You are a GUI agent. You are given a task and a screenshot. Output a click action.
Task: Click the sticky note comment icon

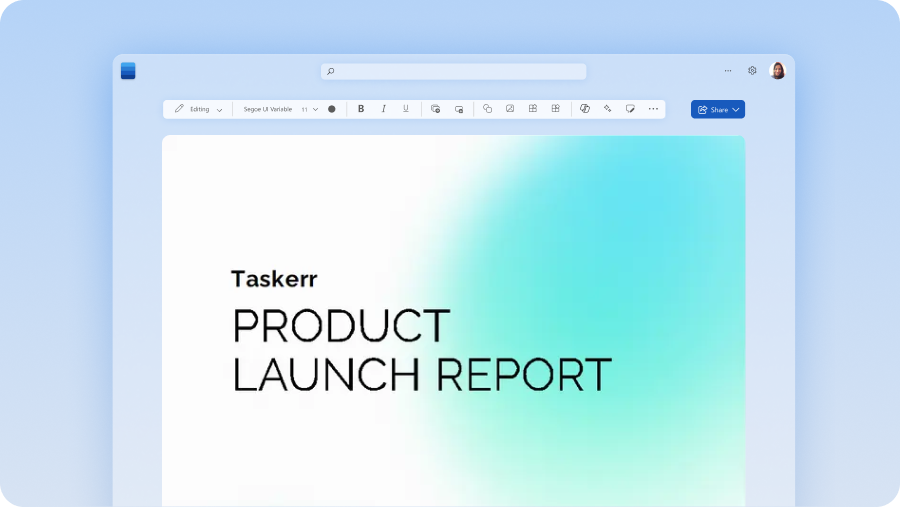630,109
